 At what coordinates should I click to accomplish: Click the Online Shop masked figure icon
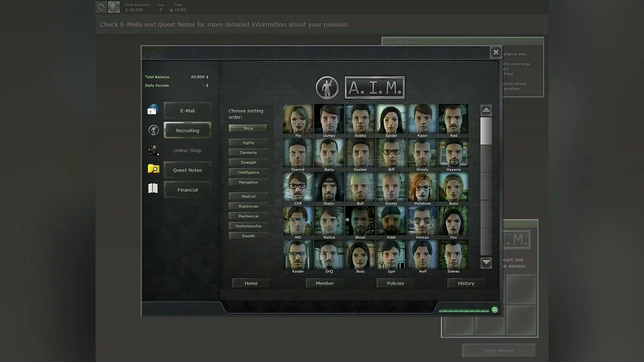click(x=153, y=150)
